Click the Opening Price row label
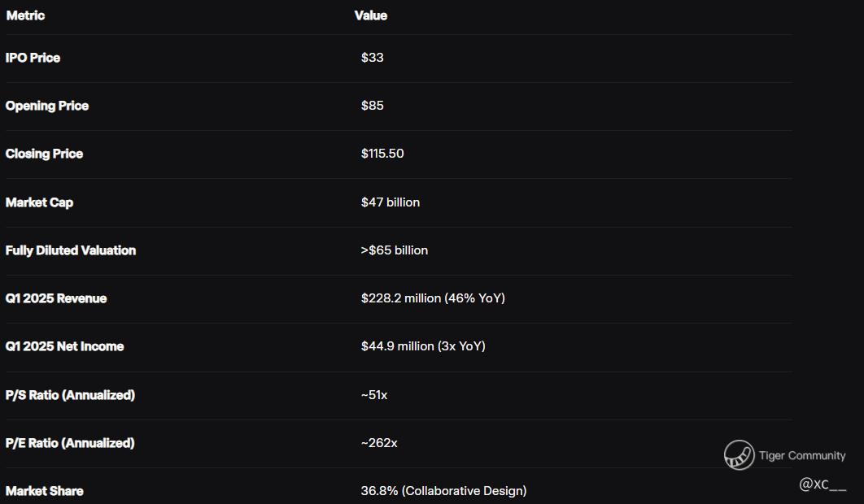864x504 pixels. point(47,106)
